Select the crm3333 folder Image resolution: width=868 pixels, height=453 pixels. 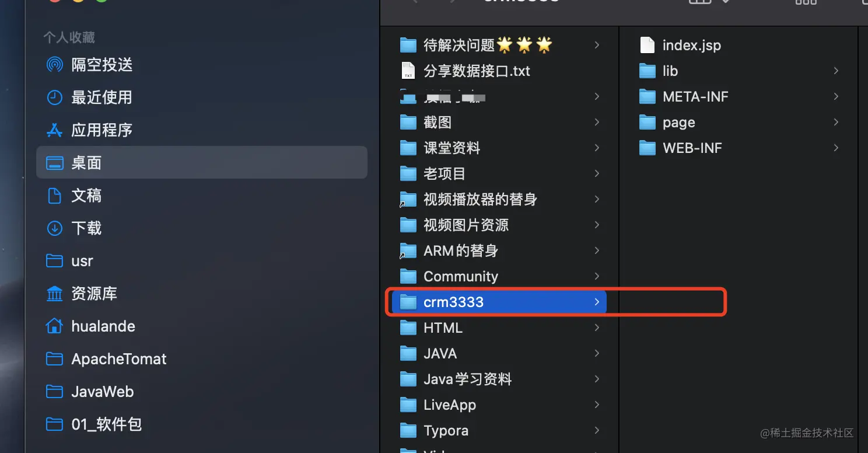[499, 302]
